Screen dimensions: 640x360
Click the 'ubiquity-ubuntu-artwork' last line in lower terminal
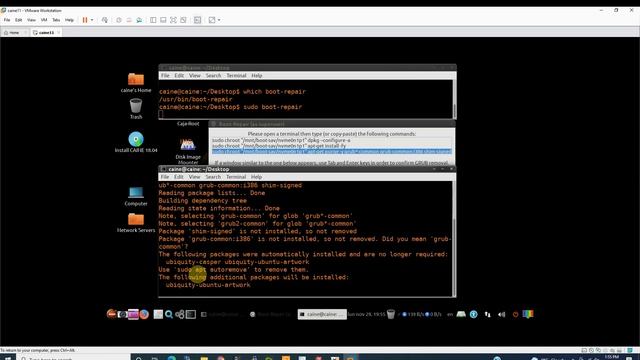[x=208, y=285]
